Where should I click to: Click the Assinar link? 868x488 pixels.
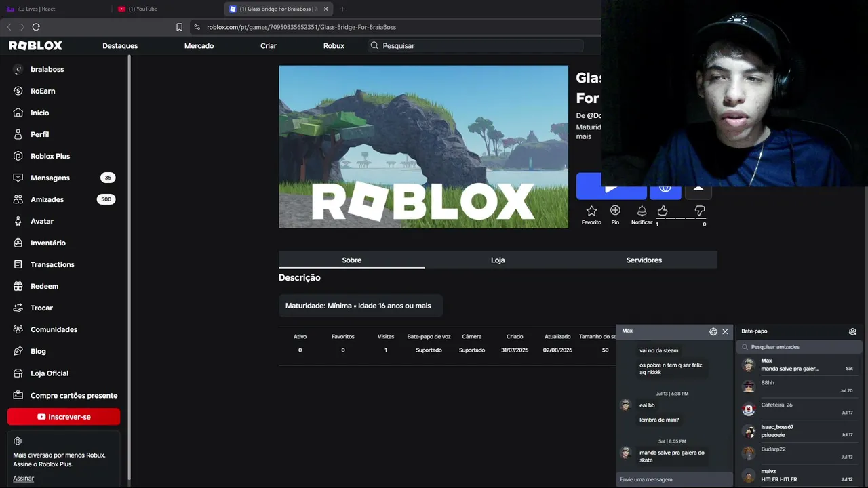[24, 479]
